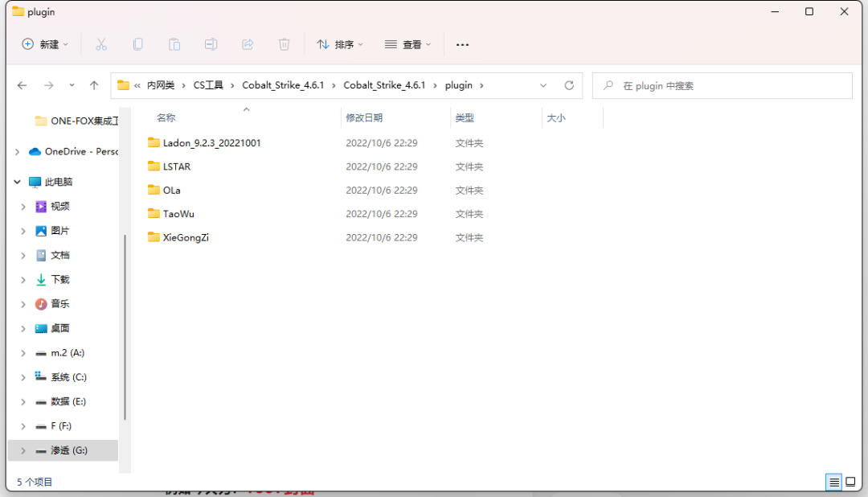This screenshot has height=497, width=868.
Task: Go forward with the right arrow
Action: point(49,85)
